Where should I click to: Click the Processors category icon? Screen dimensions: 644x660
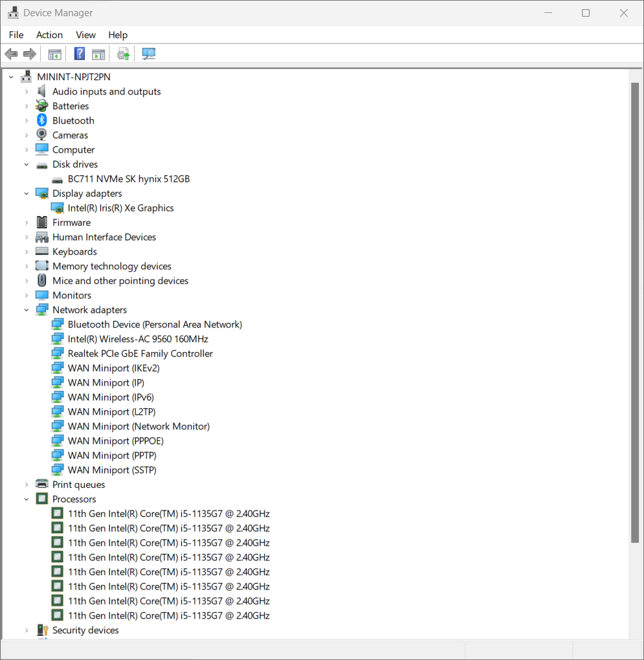41,499
